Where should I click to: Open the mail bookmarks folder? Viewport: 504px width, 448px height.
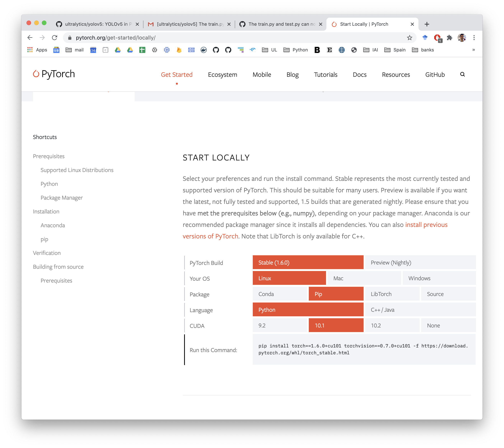tap(74, 50)
